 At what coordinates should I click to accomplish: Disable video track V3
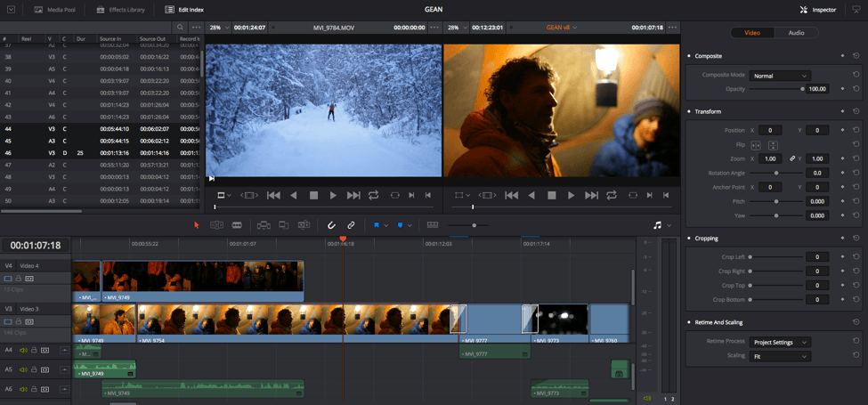8,321
